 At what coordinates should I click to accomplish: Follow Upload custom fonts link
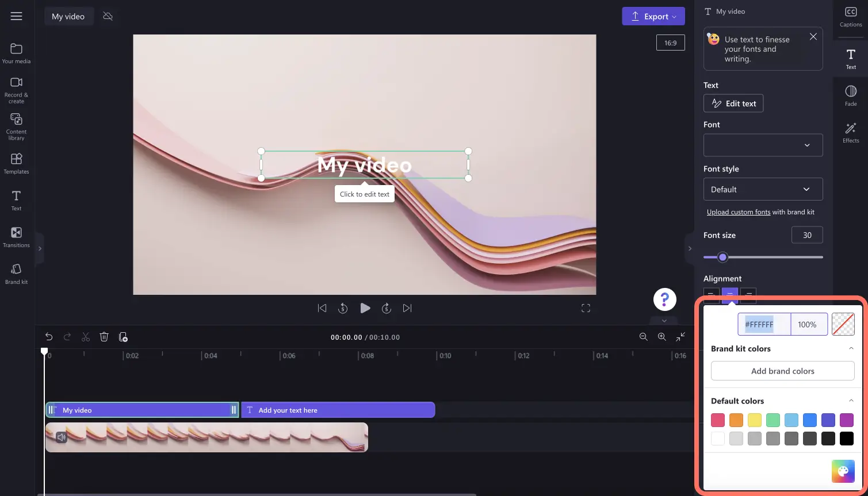tap(739, 212)
